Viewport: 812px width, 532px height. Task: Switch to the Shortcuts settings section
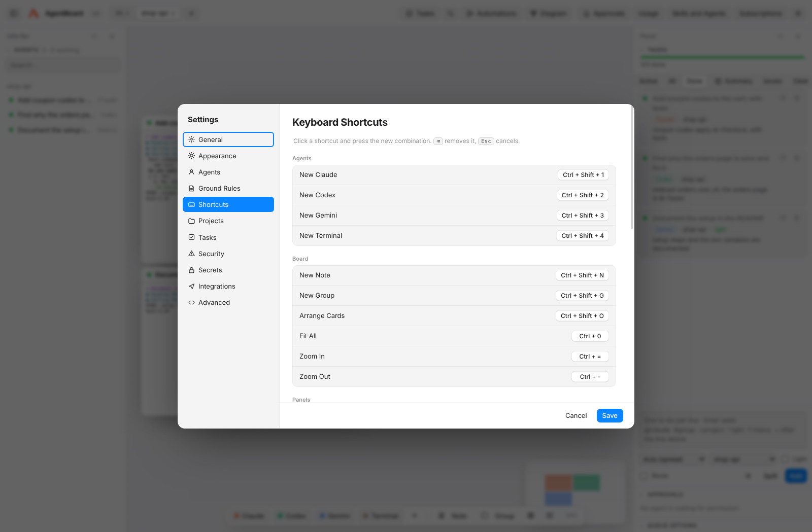click(228, 204)
